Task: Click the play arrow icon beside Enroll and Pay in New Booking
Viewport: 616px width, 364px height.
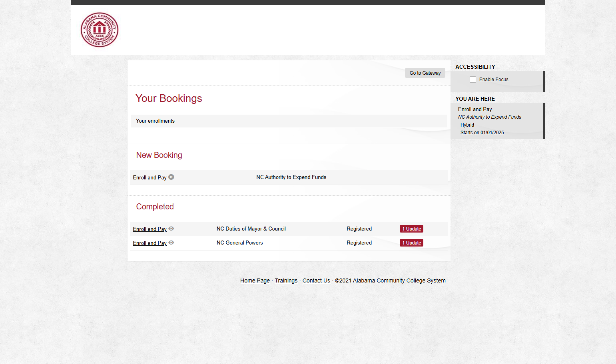Action: click(x=171, y=177)
